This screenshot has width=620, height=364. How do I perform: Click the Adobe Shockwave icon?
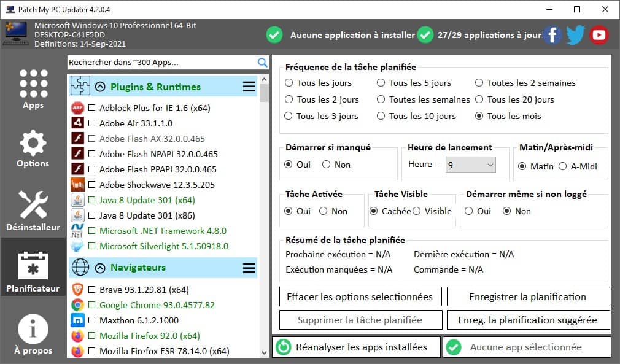click(x=77, y=185)
